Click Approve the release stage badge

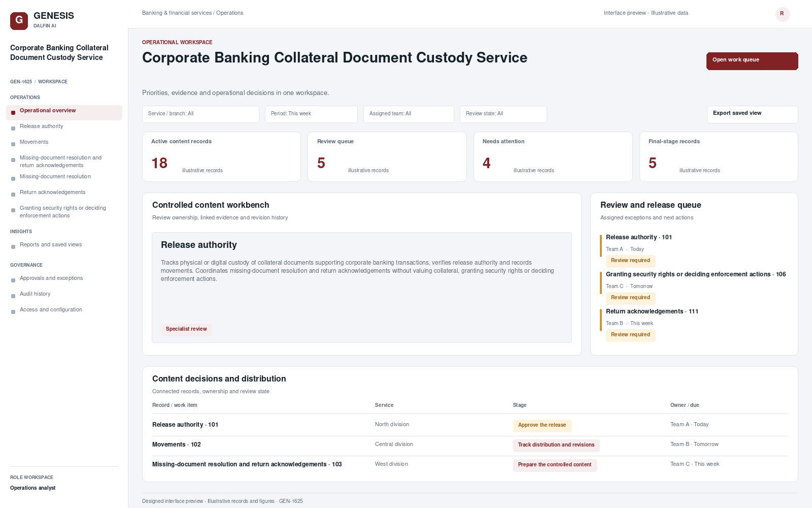[542, 425]
